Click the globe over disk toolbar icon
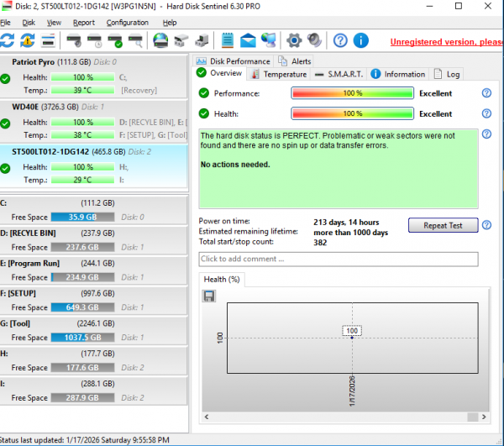Screen dimensions: 504x446 point(160,41)
